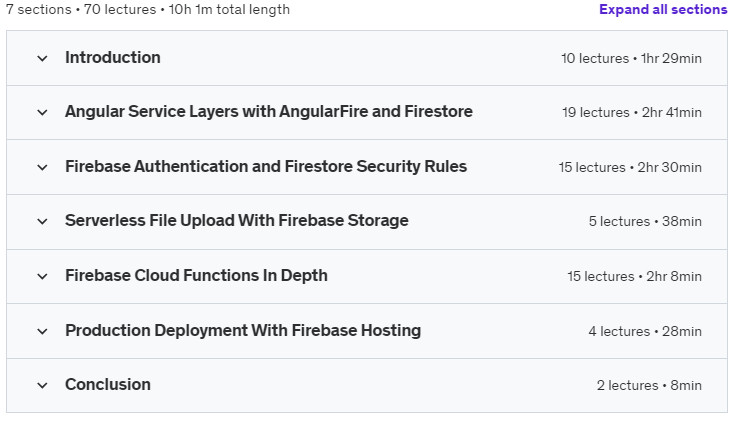This screenshot has width=731, height=426.
Task: Click '10 lectures • 1hr 29min' text
Action: [x=631, y=58]
